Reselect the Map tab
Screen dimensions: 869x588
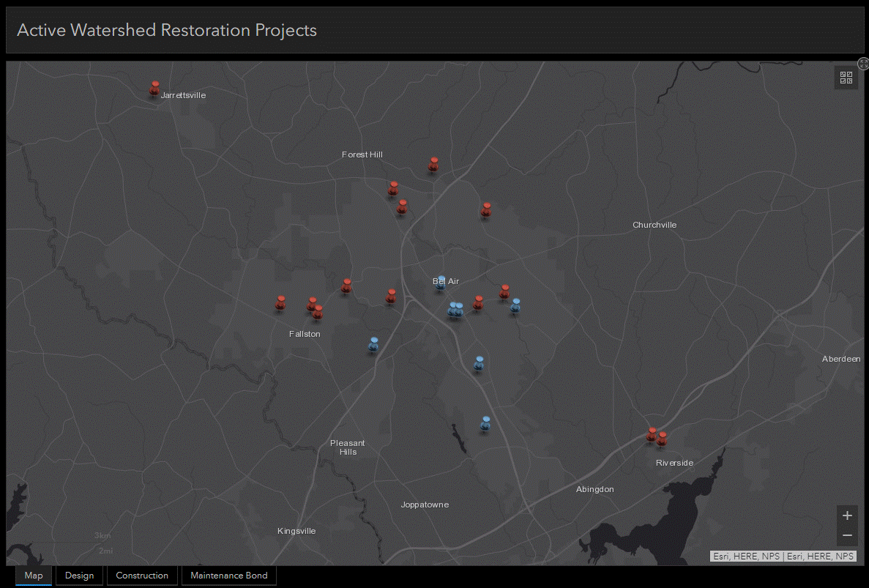33,576
